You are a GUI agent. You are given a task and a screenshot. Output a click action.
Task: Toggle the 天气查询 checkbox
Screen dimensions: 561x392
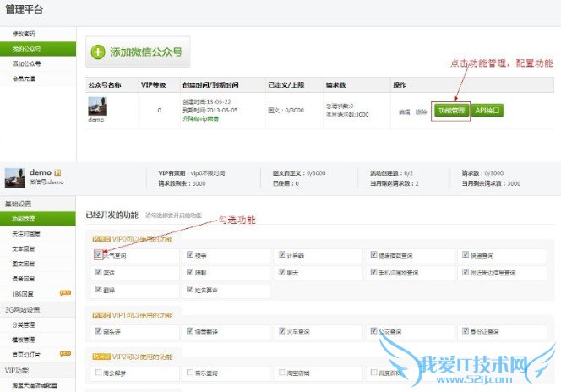pyautogui.click(x=98, y=254)
